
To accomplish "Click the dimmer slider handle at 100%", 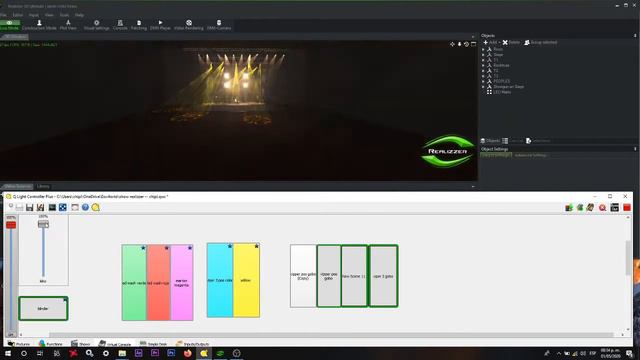I will pos(43,224).
